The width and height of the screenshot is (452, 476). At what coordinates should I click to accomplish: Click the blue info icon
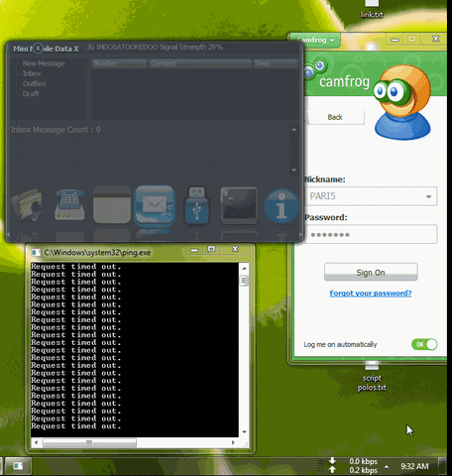pyautogui.click(x=282, y=205)
